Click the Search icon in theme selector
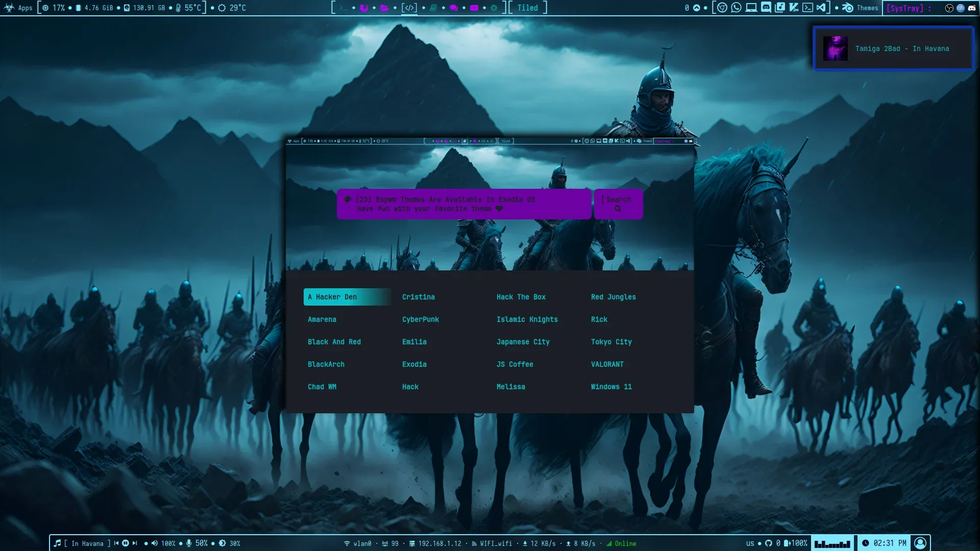980x551 pixels. click(617, 209)
